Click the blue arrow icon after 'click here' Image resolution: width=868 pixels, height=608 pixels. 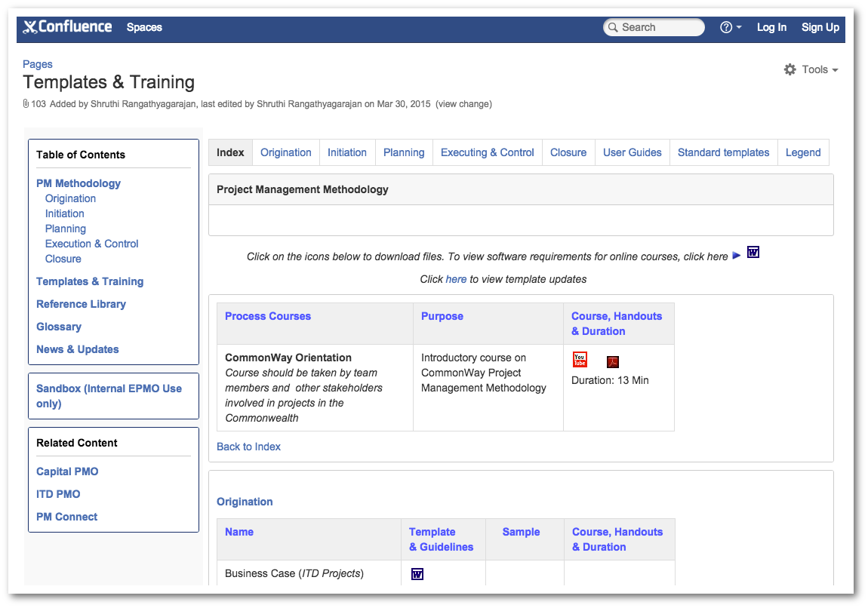736,256
